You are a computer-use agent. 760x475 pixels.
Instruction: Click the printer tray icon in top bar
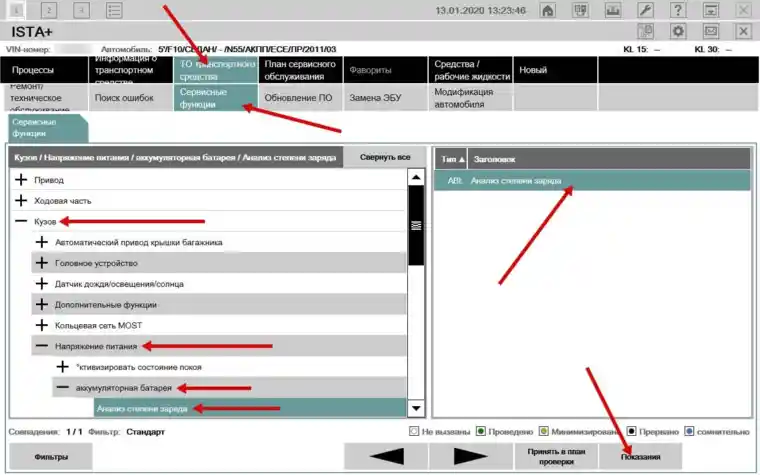[613, 10]
